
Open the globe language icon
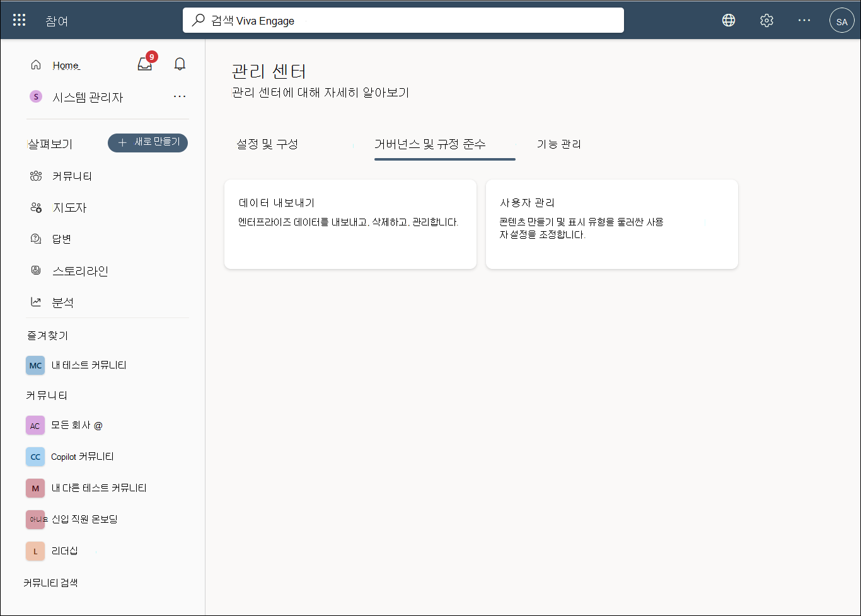click(729, 20)
